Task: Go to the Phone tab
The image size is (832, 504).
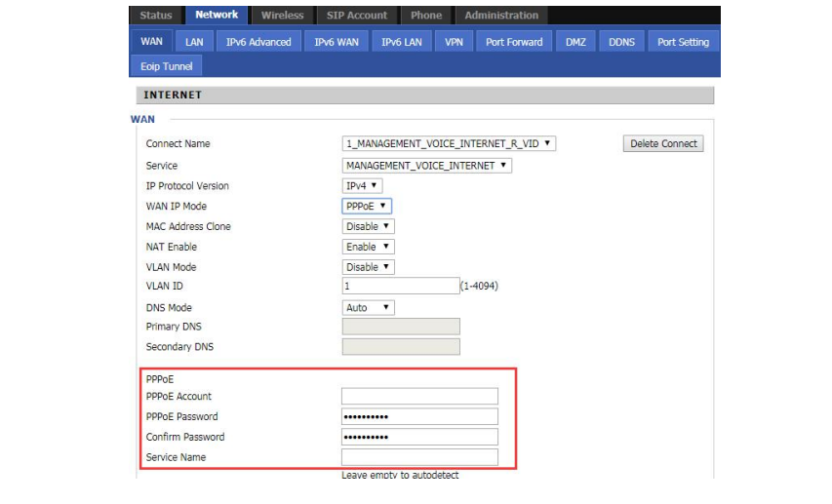Action: [x=426, y=16]
